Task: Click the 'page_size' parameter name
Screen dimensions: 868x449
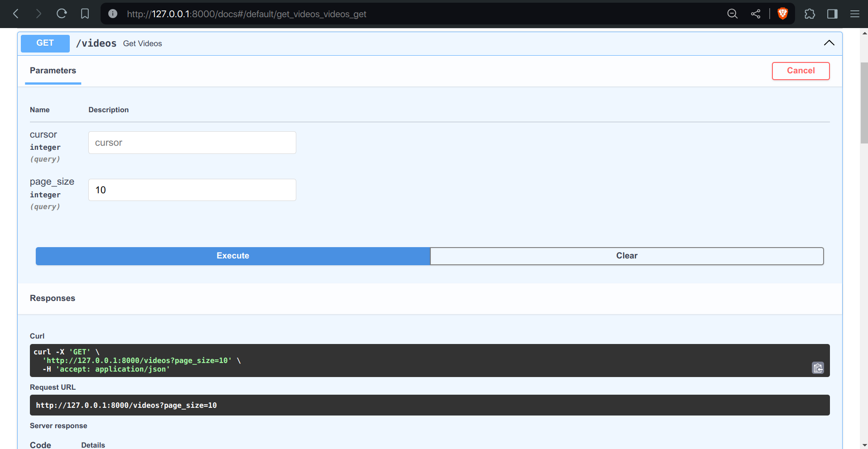Action: pyautogui.click(x=52, y=182)
